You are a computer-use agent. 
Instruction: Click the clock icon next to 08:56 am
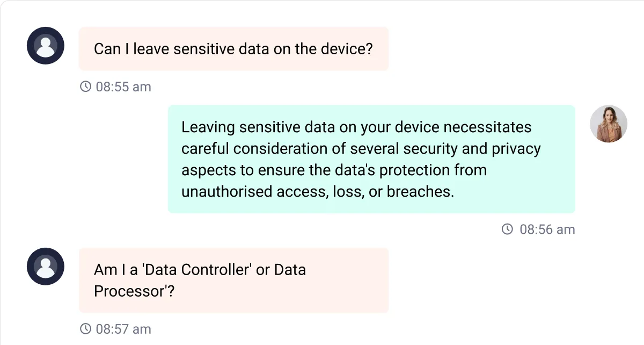tap(507, 229)
